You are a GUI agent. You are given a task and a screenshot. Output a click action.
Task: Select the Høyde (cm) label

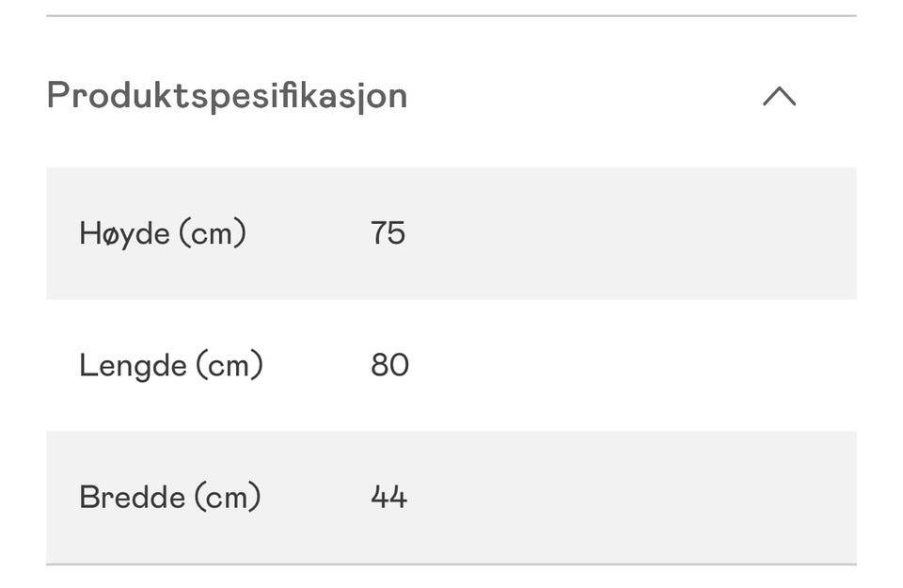(x=163, y=233)
